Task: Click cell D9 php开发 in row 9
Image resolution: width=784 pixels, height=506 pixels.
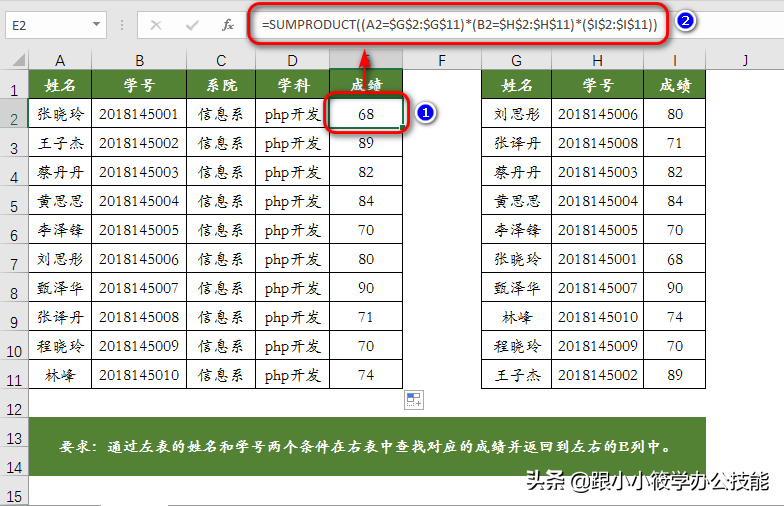Action: [292, 317]
